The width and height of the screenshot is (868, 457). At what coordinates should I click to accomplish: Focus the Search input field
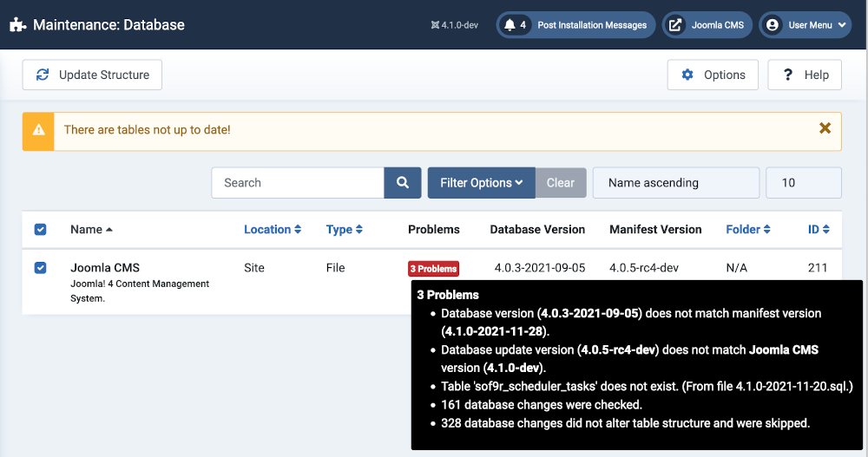(298, 183)
